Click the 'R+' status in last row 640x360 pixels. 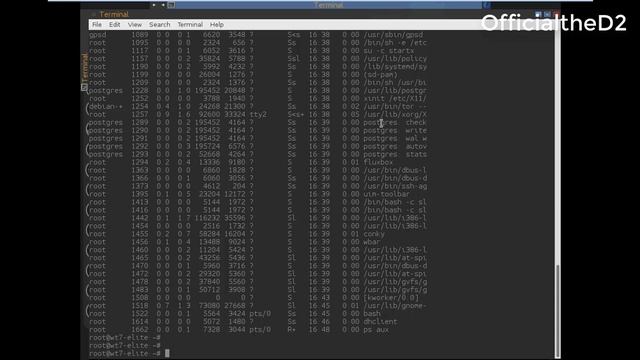point(292,330)
